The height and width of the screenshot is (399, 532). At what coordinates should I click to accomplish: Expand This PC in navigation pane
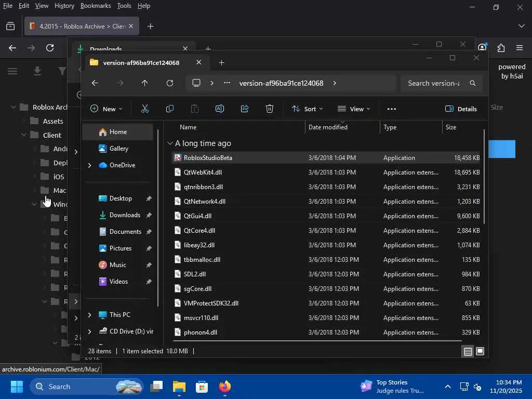point(89,315)
